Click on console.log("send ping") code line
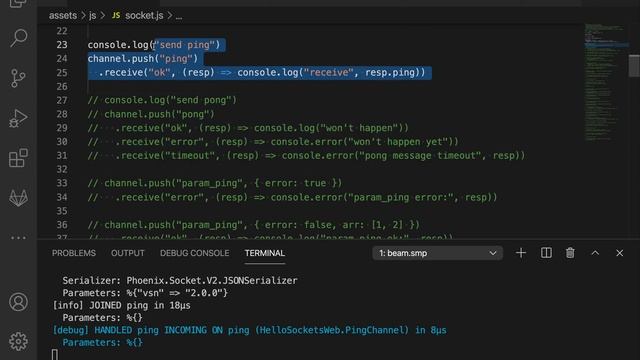This screenshot has width=640, height=360. tap(154, 45)
